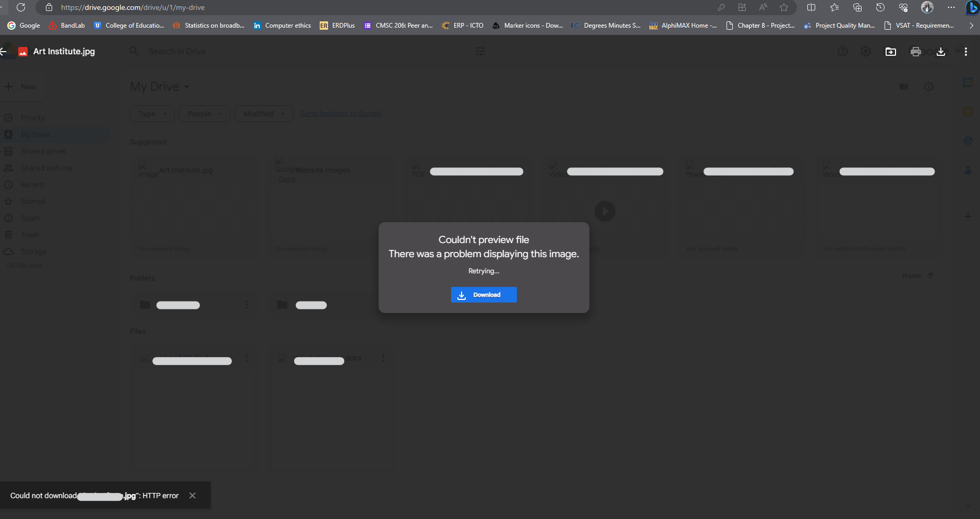Viewport: 980px width, 519px height.
Task: Open ERP - ICTO bookmark
Action: tap(463, 26)
